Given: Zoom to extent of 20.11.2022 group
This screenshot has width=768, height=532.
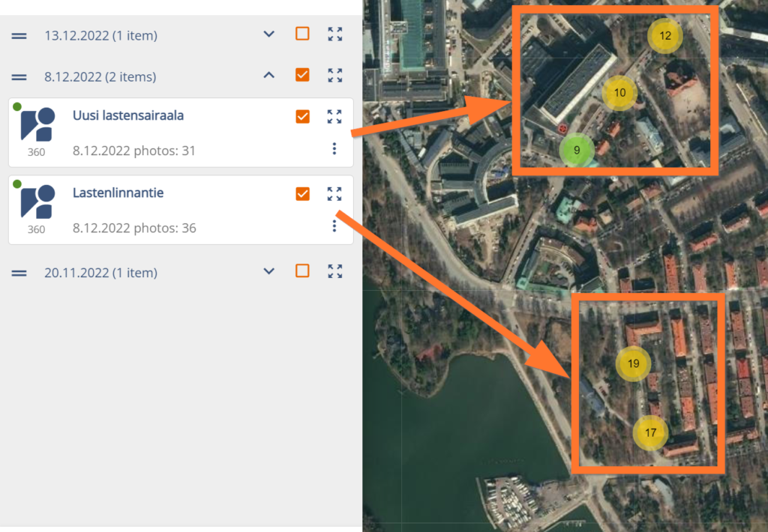Looking at the screenshot, I should pos(335,271).
